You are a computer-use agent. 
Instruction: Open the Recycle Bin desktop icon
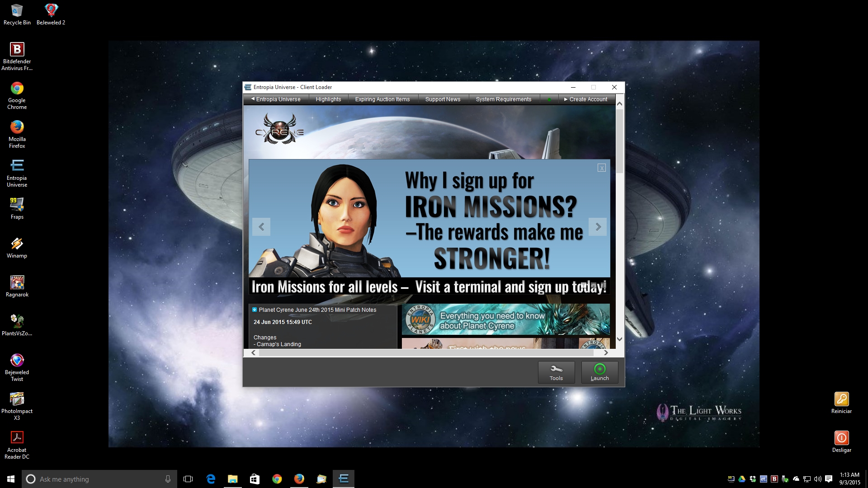(x=17, y=14)
